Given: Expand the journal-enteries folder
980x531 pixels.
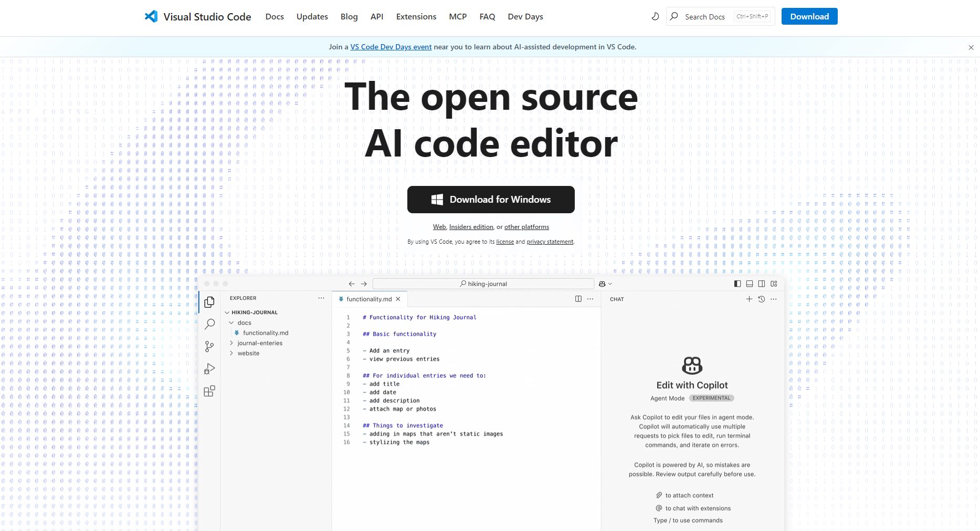Looking at the screenshot, I should (231, 343).
